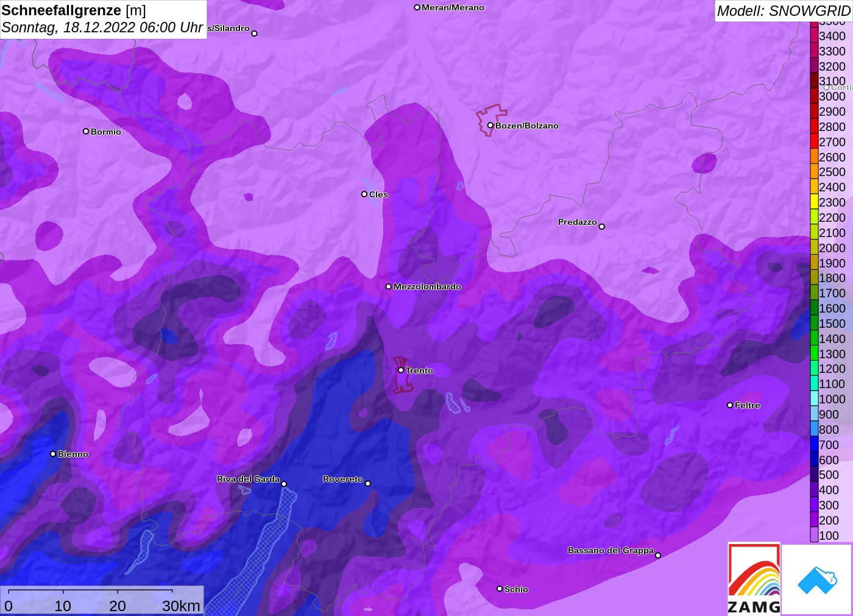Click the date Sonntag, 18.12.2022 06:00 Uhr
The width and height of the screenshot is (853, 616).
click(102, 27)
